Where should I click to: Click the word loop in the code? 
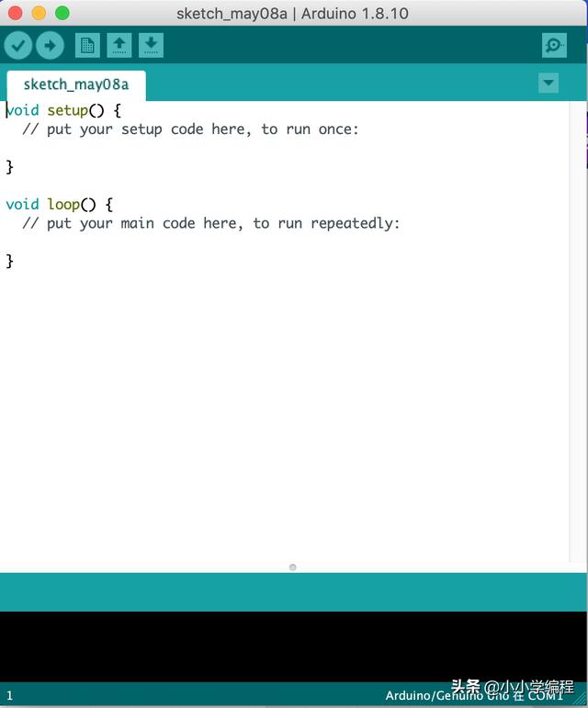click(63, 205)
